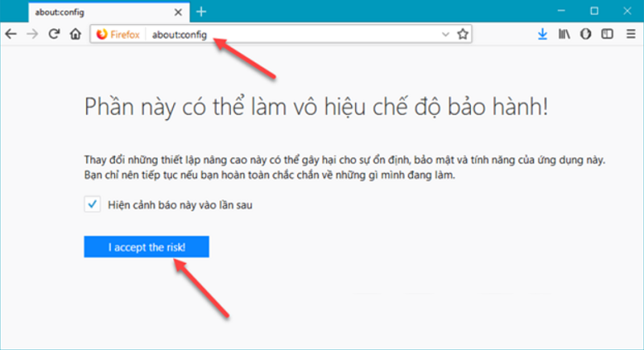Click the Firefox identity icon in address bar
Viewport: 644px width, 350px height.
[x=118, y=35]
